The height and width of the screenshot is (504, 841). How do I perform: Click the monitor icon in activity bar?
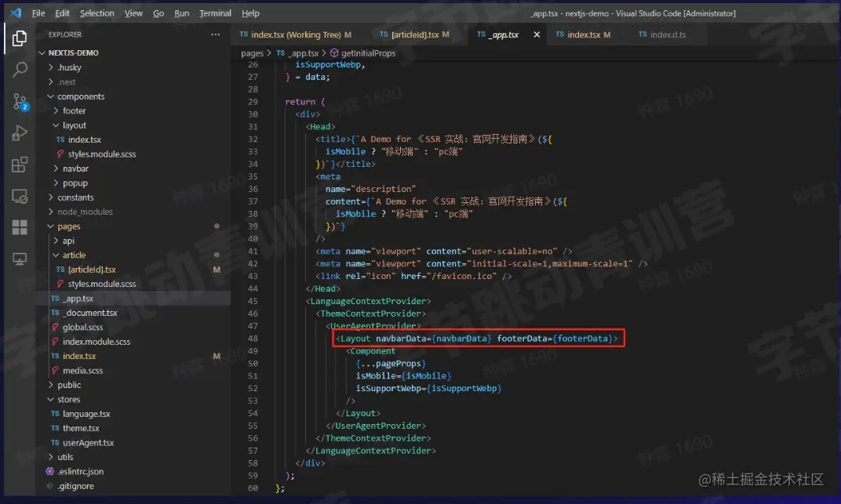20,259
